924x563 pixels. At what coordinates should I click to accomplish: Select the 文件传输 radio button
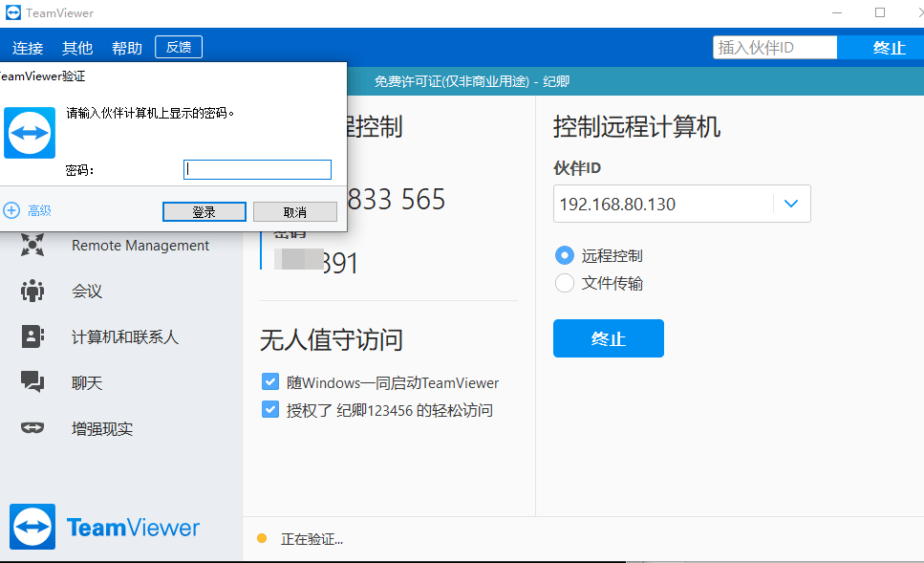565,283
